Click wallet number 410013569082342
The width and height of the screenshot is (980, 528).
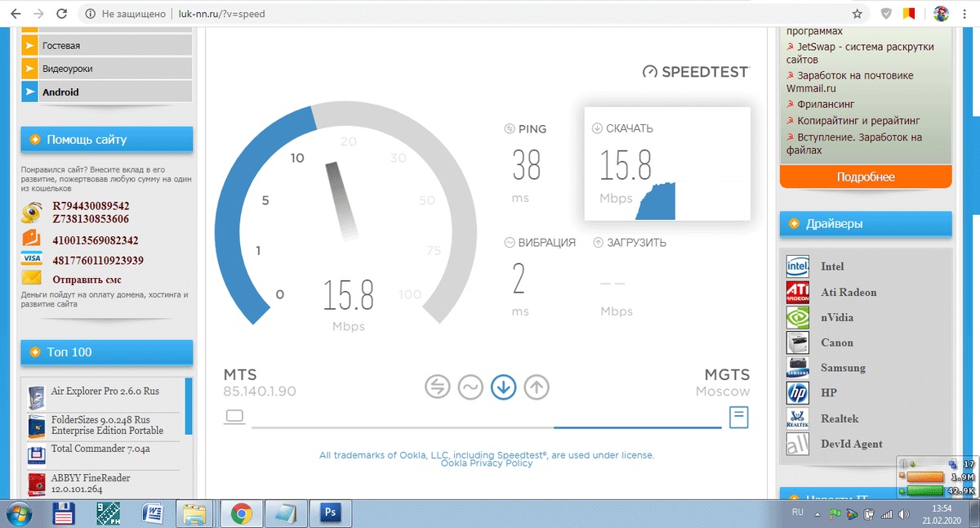click(x=96, y=240)
